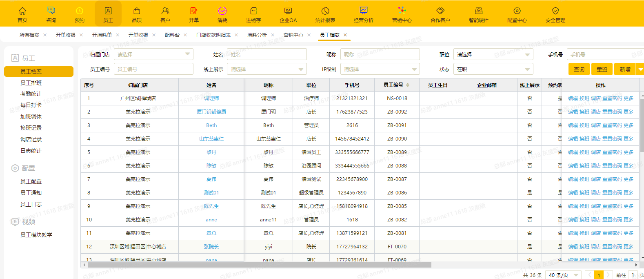Open the 线上展示 dropdown
Viewport: 644px width, 279px height.
pos(267,69)
